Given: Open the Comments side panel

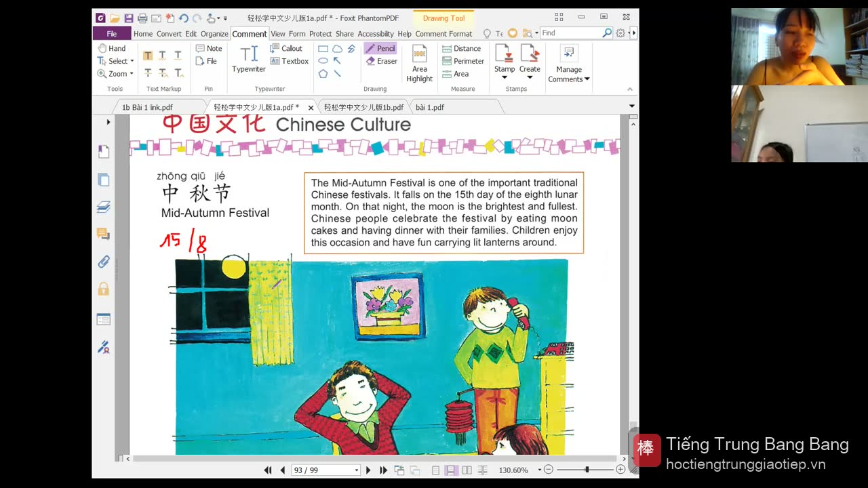Looking at the screenshot, I should click(x=104, y=234).
